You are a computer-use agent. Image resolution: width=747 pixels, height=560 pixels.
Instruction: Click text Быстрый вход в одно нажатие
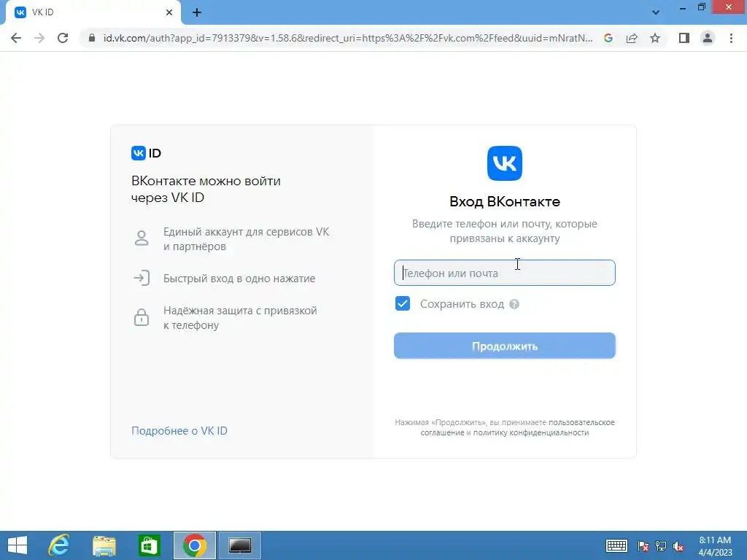click(x=239, y=278)
